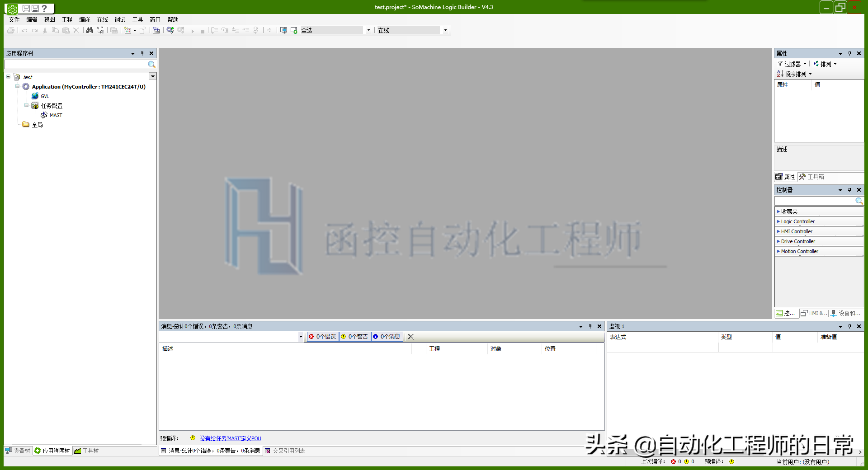Screen dimensions: 868x470
Task: Open the 全选 dropdown in toolbar
Action: (368, 30)
